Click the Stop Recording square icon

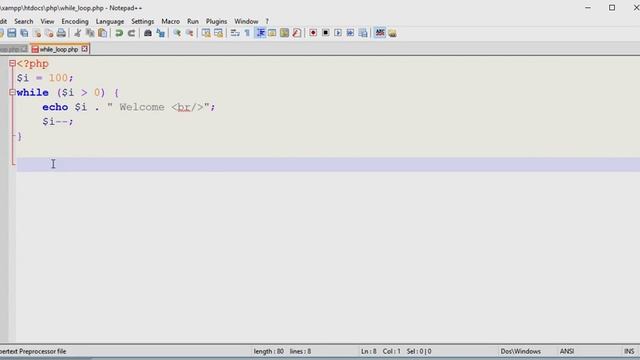tap(325, 33)
